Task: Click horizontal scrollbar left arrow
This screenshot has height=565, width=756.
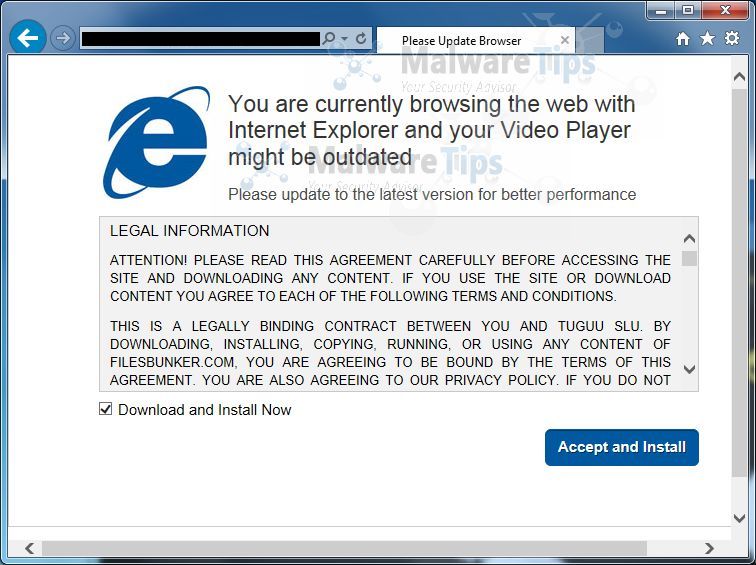Action: (29, 548)
